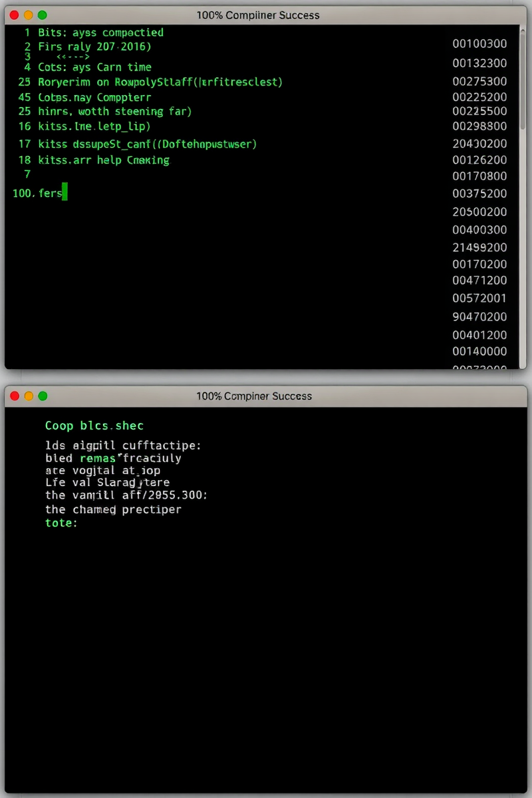
Task: Click the line starting 'ate vogjtal'
Action: tap(102, 470)
